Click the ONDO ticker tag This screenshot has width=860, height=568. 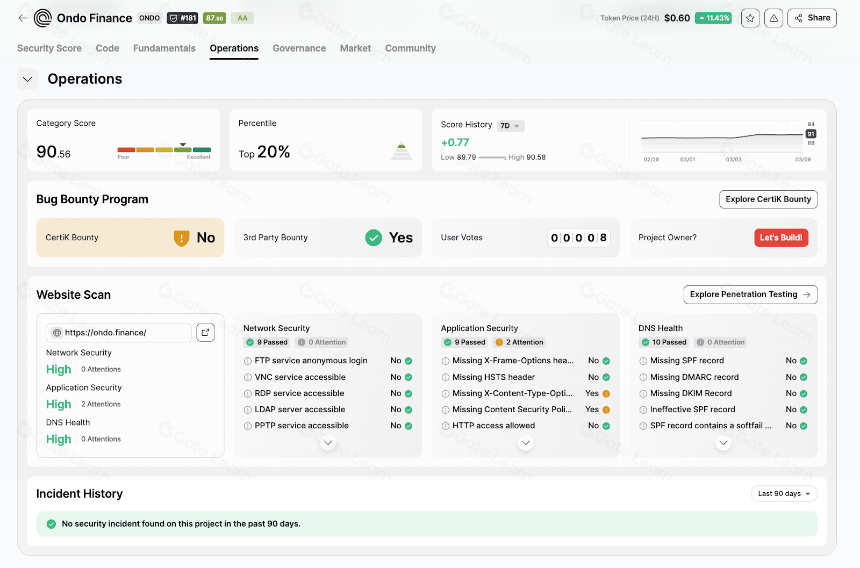click(x=149, y=18)
